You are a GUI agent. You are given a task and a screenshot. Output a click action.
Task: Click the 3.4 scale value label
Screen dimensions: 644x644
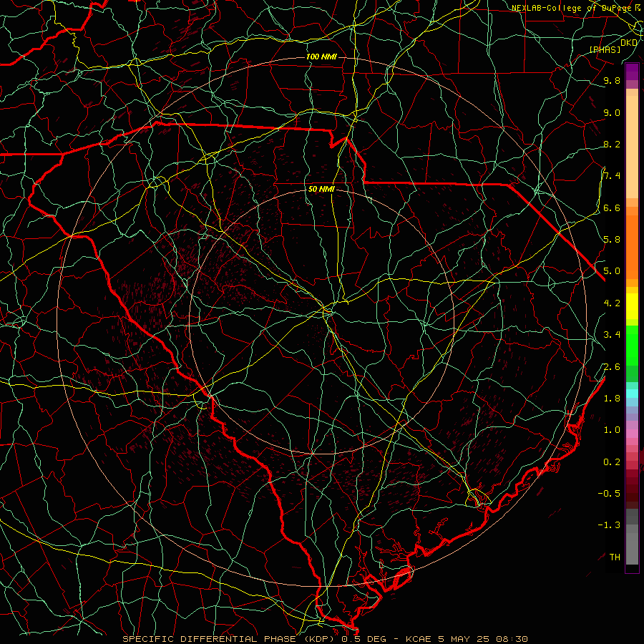click(612, 334)
